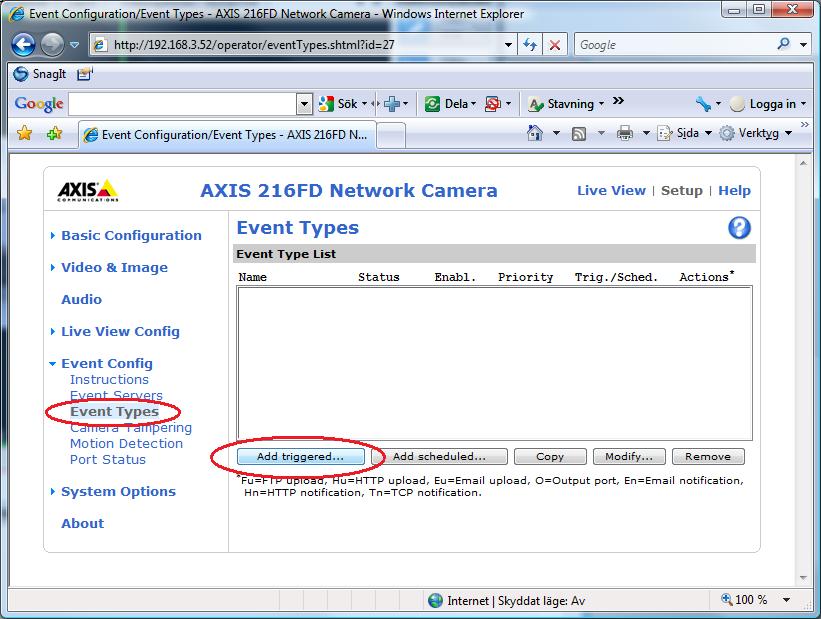Open Event Servers page
This screenshot has height=619, width=821.
(x=116, y=395)
